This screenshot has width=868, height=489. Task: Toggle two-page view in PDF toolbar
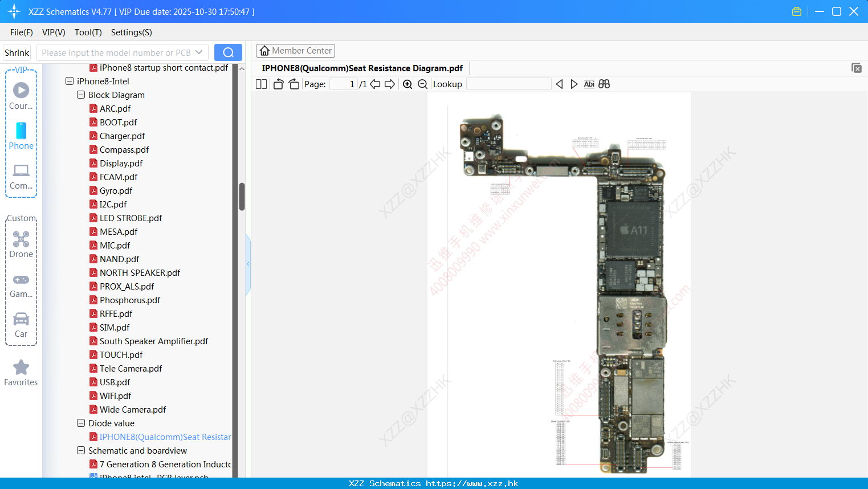click(261, 84)
